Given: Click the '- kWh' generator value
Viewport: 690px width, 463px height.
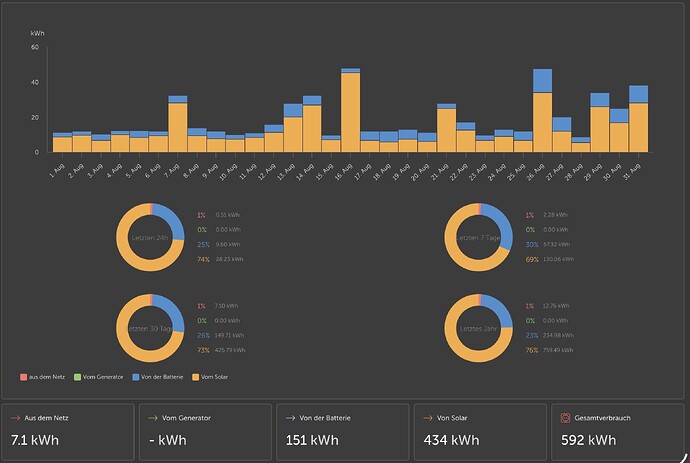Looking at the screenshot, I should (x=168, y=440).
